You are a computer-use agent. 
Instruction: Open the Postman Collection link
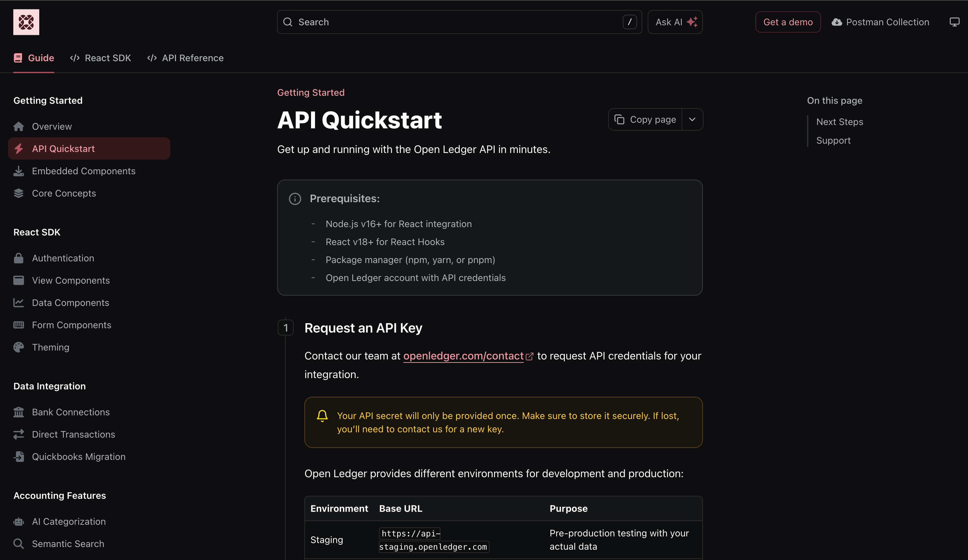[x=881, y=22]
